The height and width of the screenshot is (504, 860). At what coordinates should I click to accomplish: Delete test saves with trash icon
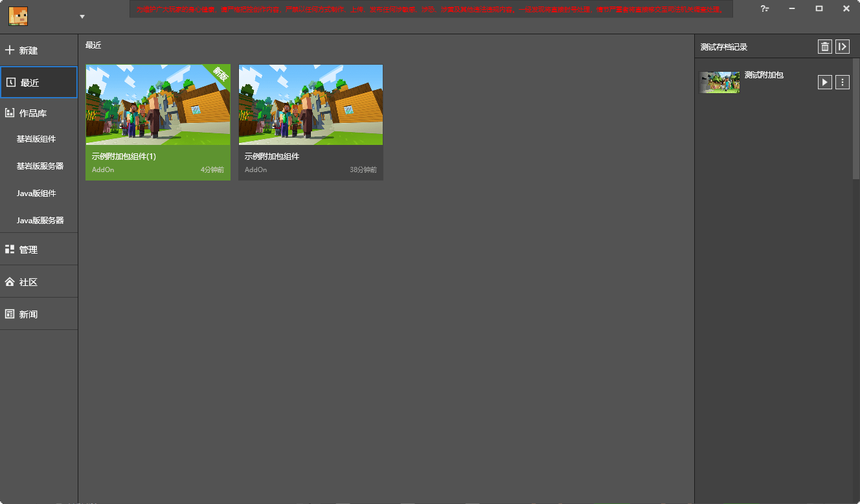pos(825,47)
